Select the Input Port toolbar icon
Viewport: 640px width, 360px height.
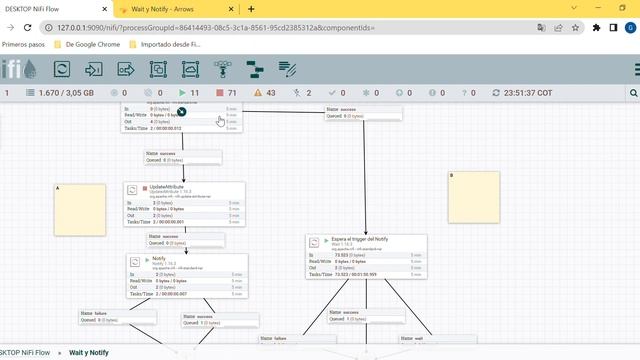tap(93, 69)
